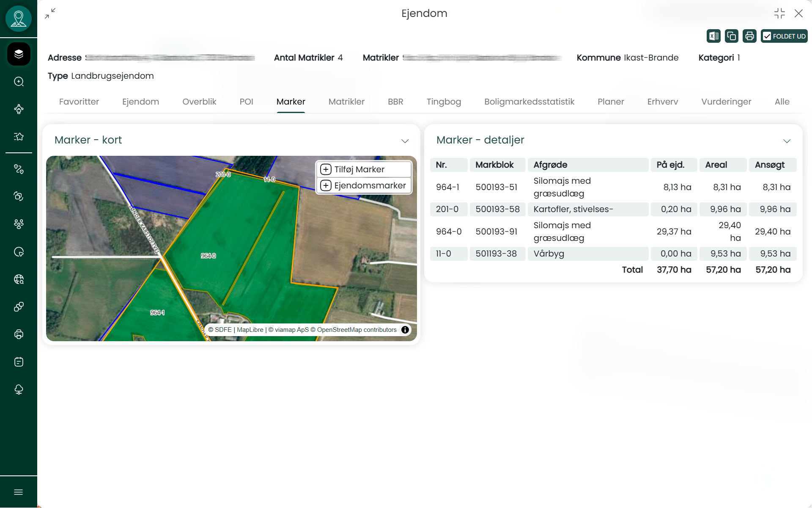The width and height of the screenshot is (812, 508).
Task: Open the favorites star list in sidebar
Action: coord(19,136)
